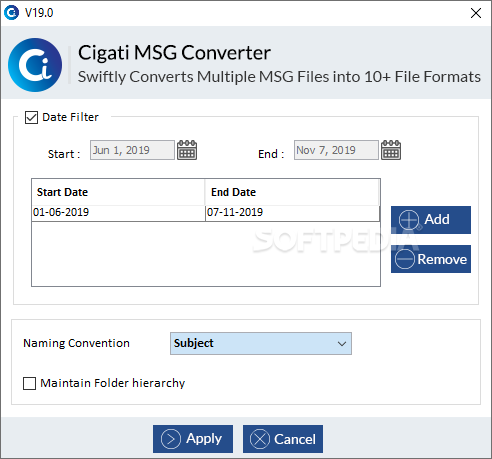Open the Start date calendar picker
The width and height of the screenshot is (492, 459).
187,150
